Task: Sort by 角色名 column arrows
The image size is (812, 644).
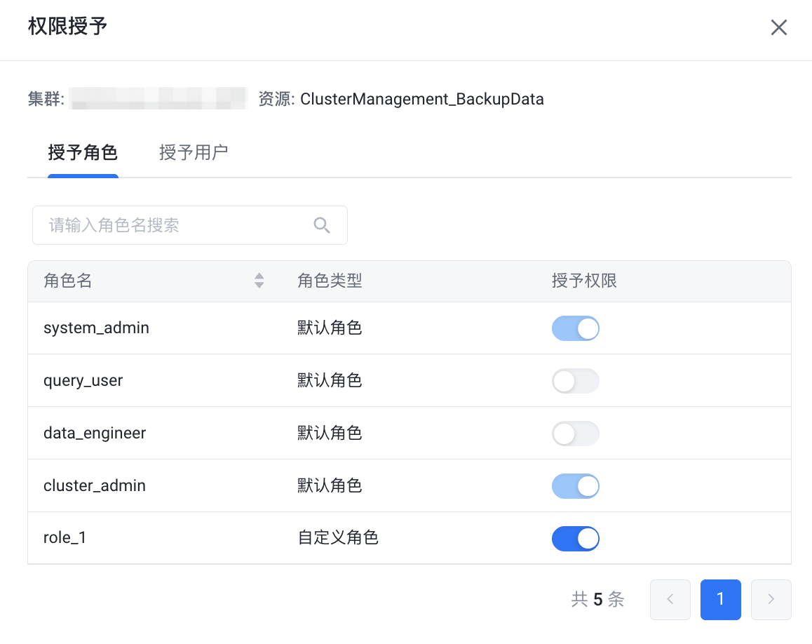Action: [x=259, y=281]
